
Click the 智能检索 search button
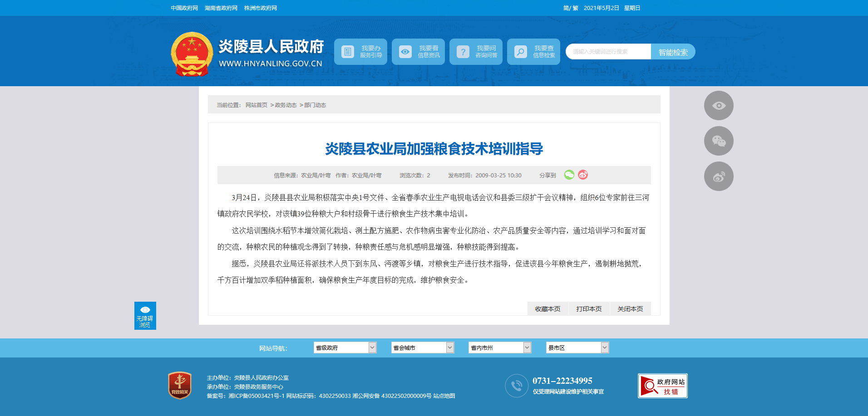click(x=673, y=52)
